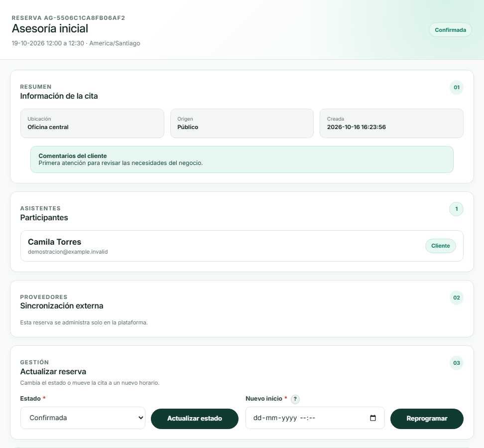Image resolution: width=484 pixels, height=448 pixels.
Task: Click the Comentarios del cliente heading
Action: click(x=73, y=156)
